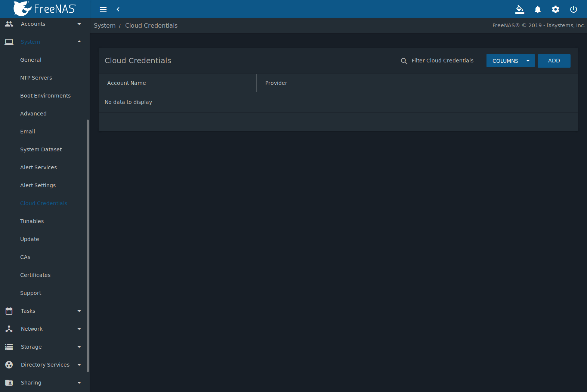
Task: Open Certificates page
Action: coord(35,275)
